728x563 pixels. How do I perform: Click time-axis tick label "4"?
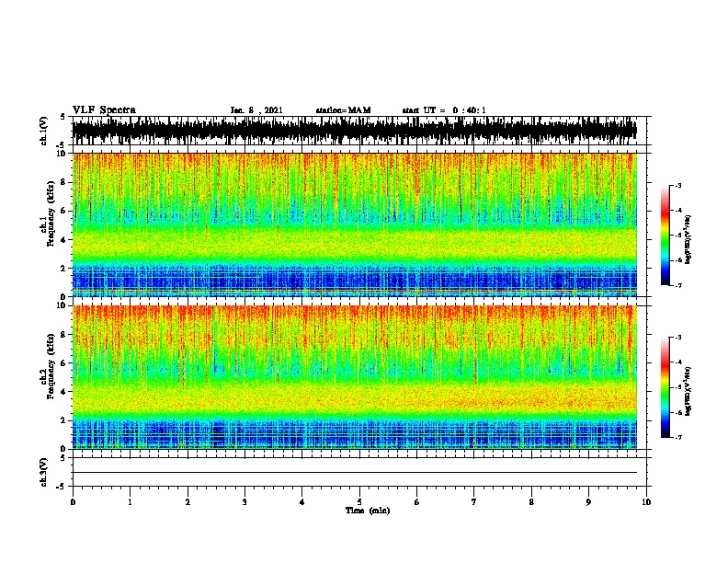pos(302,502)
